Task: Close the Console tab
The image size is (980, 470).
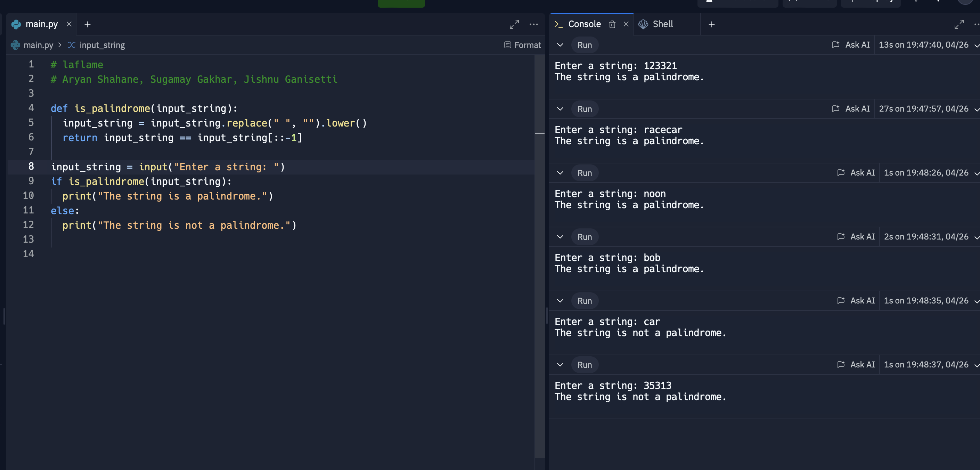Action: click(626, 24)
